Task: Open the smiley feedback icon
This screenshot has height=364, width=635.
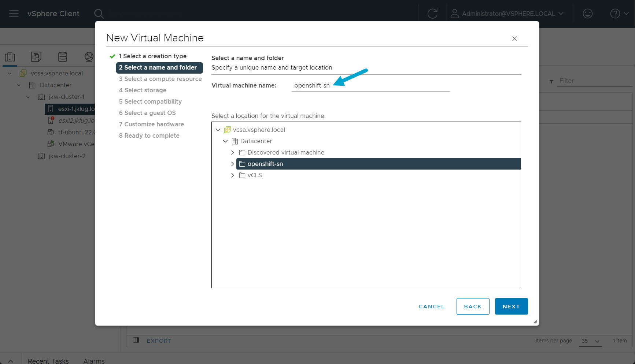Action: pyautogui.click(x=587, y=14)
